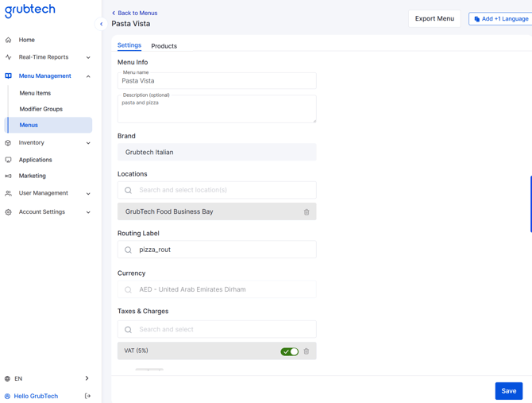Delete the VAT (5%) tax row
532x403 pixels.
[306, 351]
